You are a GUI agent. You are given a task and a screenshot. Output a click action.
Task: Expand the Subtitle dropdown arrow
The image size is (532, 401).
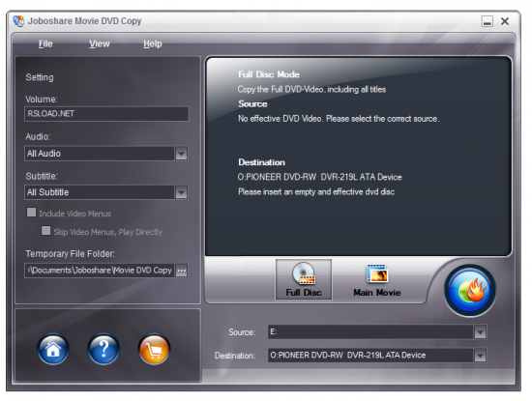tap(181, 192)
